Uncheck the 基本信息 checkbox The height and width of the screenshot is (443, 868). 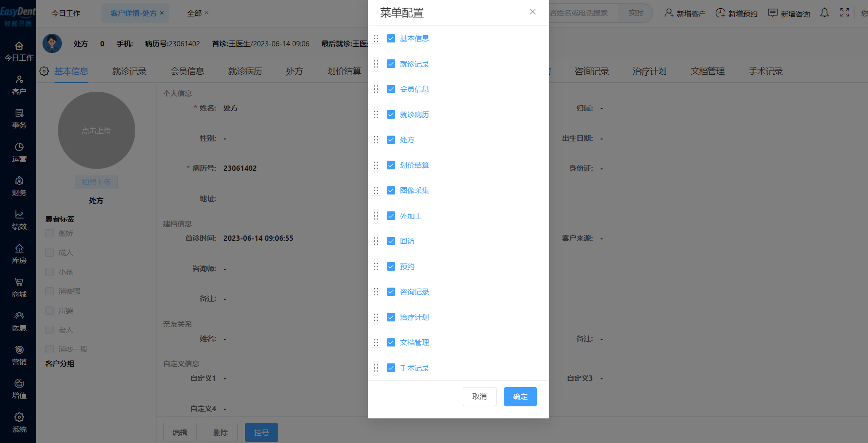(391, 38)
